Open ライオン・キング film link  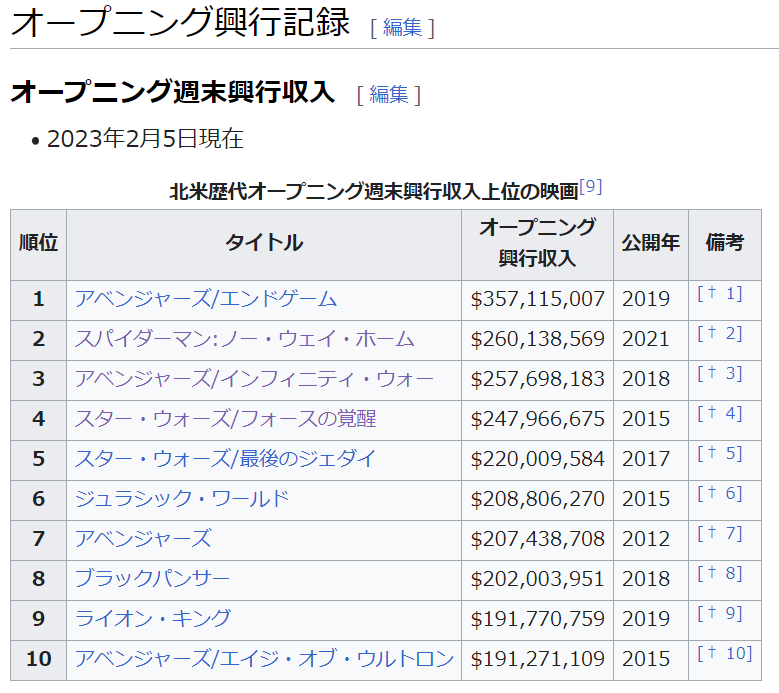(153, 619)
